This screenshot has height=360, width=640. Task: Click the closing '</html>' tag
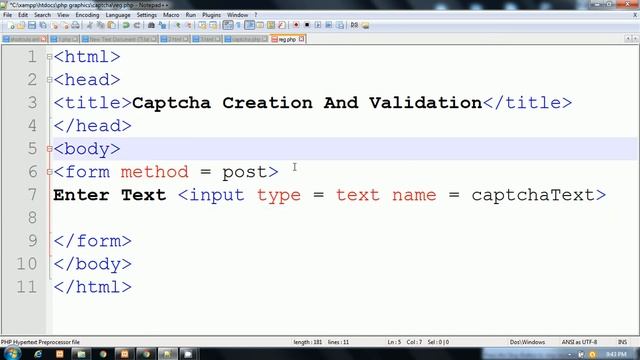[93, 287]
